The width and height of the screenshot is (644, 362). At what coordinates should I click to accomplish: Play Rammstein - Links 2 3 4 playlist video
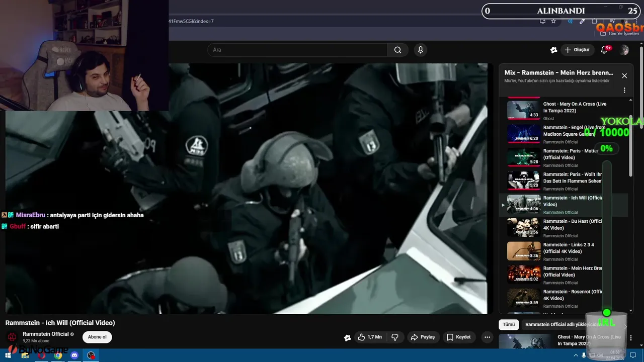click(x=563, y=251)
